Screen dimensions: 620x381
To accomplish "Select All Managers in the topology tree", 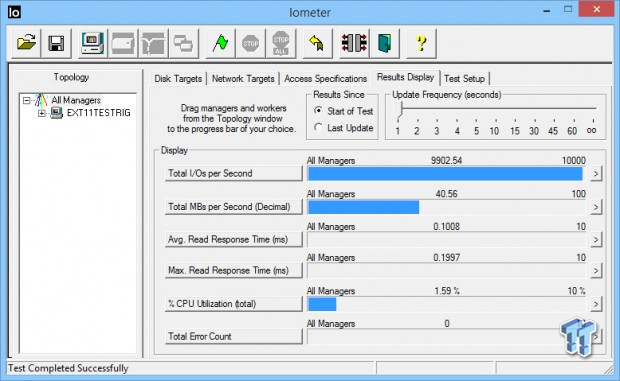I will coord(76,100).
